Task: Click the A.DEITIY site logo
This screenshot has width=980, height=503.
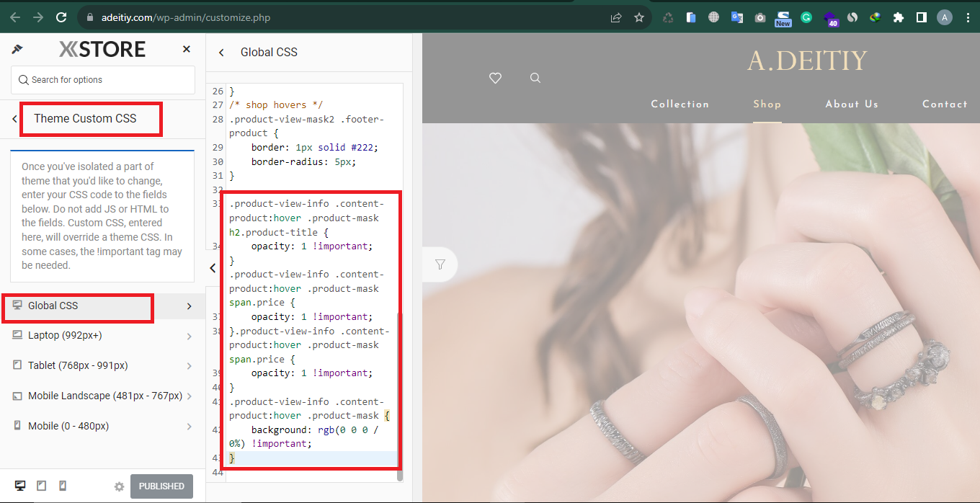Action: [807, 61]
